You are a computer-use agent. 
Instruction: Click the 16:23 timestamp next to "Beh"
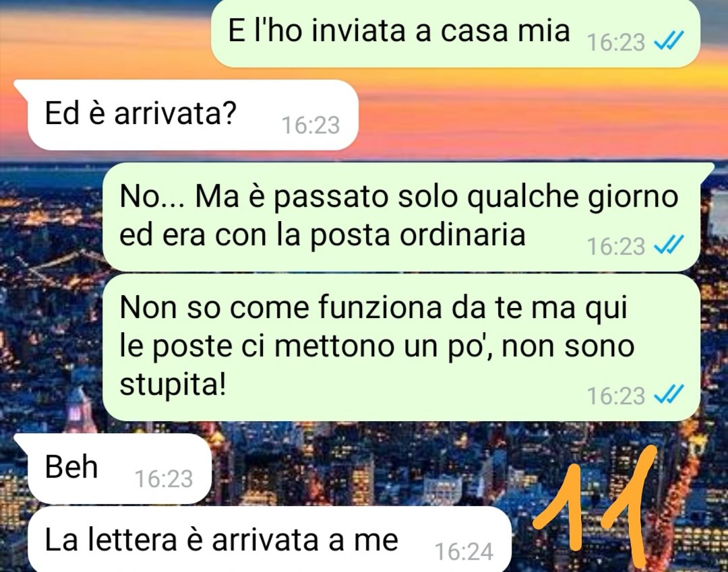163,479
